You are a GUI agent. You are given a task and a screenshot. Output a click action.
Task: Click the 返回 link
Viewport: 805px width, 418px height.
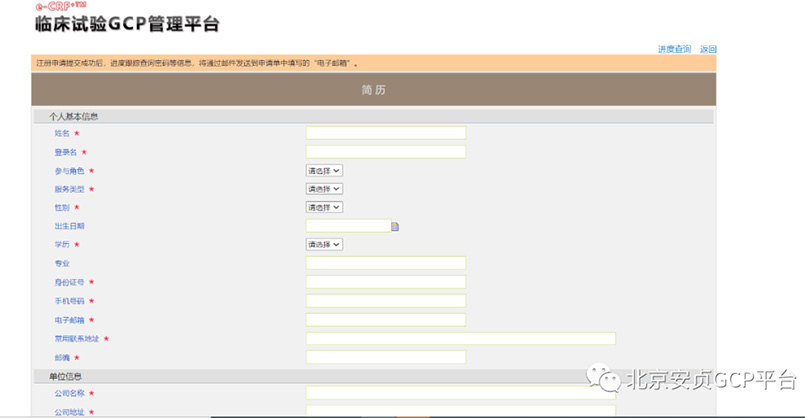[708, 49]
